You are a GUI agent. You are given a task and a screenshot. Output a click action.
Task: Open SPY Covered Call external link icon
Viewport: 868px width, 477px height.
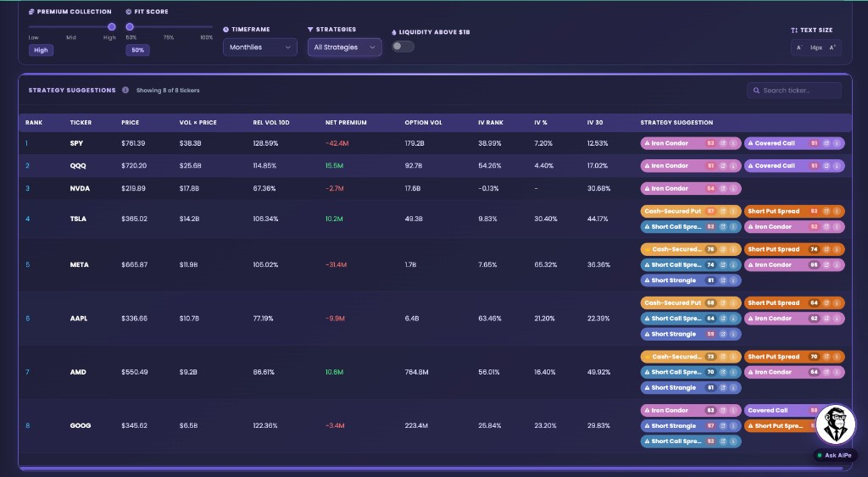826,143
